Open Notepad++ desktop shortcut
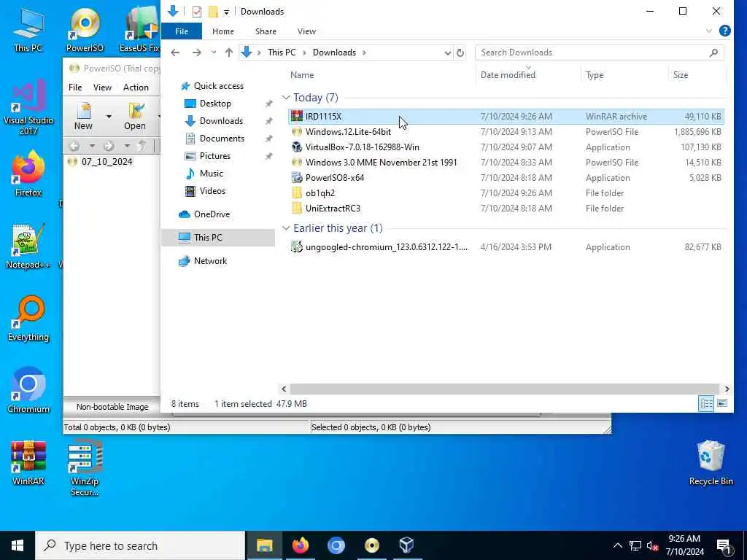The height and width of the screenshot is (560, 747). coord(28,246)
